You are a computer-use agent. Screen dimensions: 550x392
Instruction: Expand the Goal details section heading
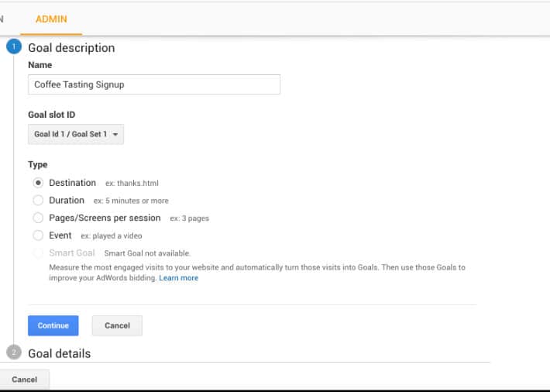coord(59,353)
